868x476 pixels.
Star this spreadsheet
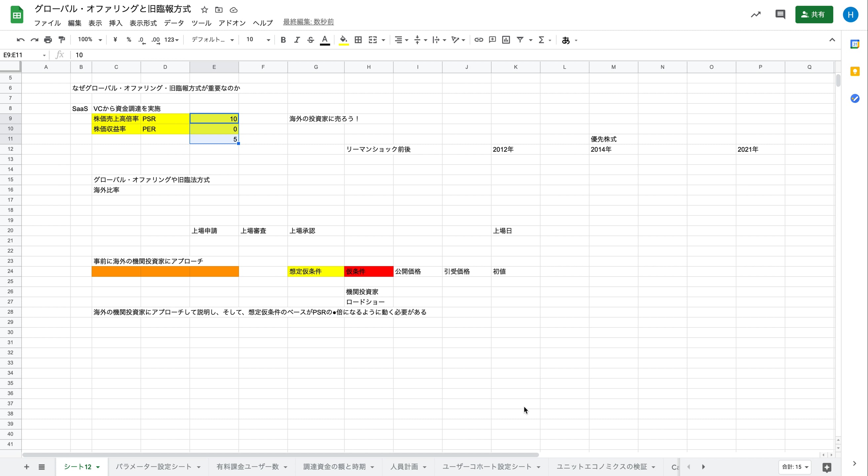click(x=204, y=10)
